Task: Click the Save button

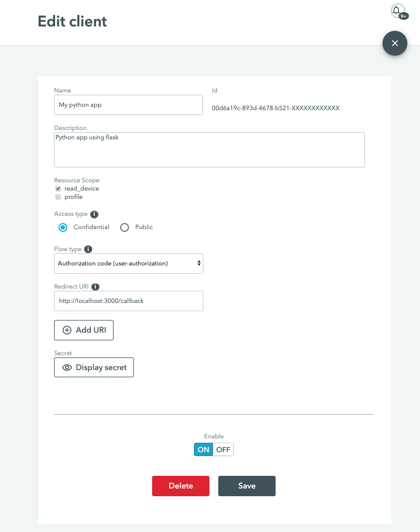Action: click(247, 486)
